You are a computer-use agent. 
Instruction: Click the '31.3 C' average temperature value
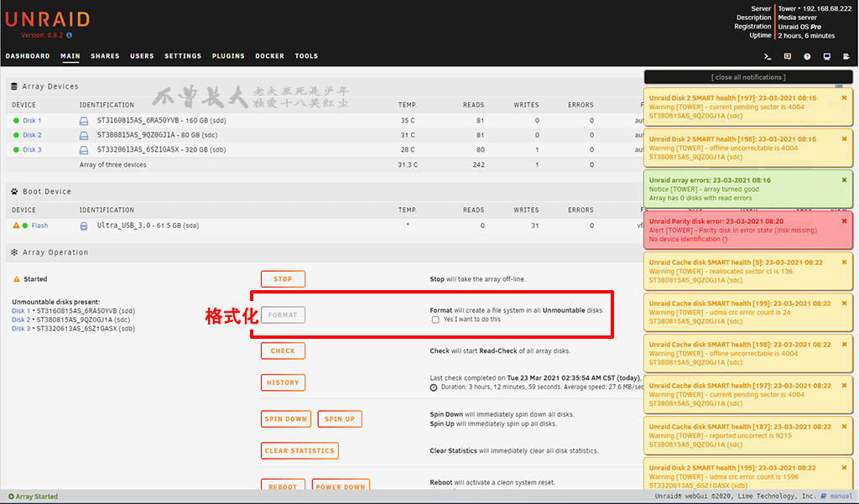pyautogui.click(x=408, y=165)
